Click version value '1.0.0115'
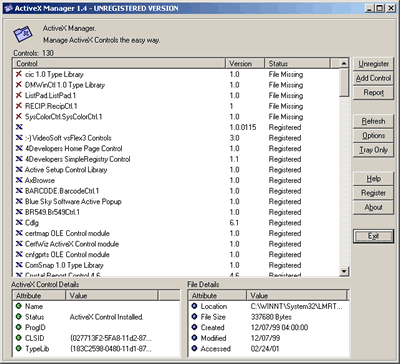400x364 pixels. pos(243,127)
